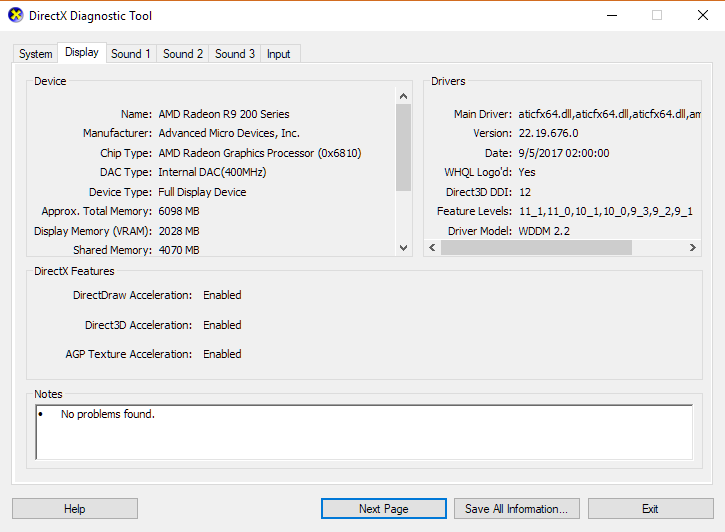The image size is (725, 532).
Task: Click the Next Page button
Action: click(384, 508)
